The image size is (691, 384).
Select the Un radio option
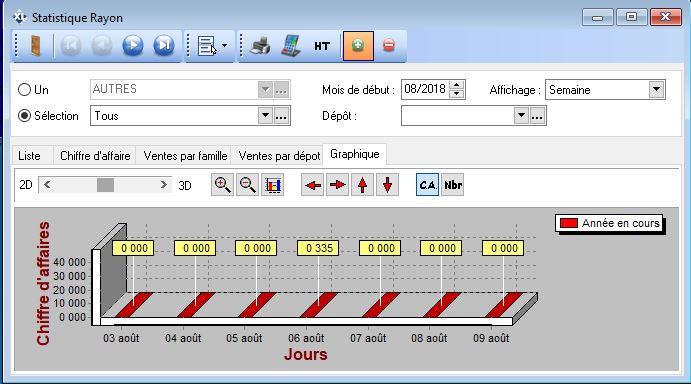24,90
